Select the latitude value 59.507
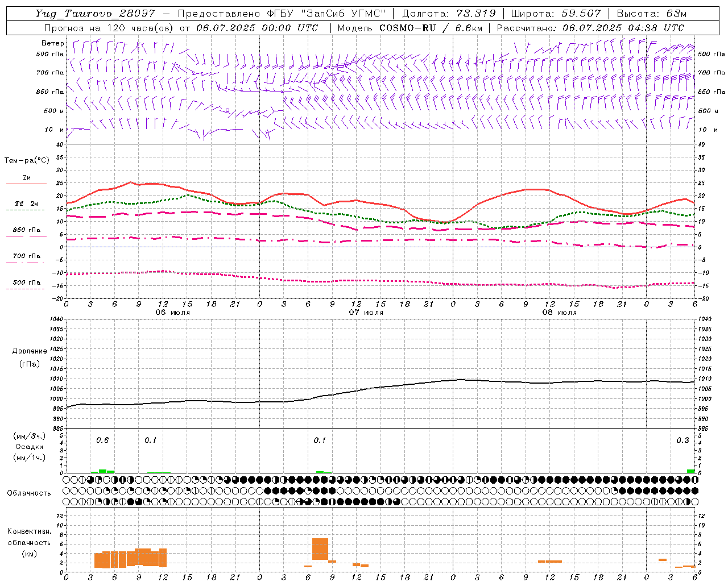The height and width of the screenshot is (582, 728). pos(581,14)
